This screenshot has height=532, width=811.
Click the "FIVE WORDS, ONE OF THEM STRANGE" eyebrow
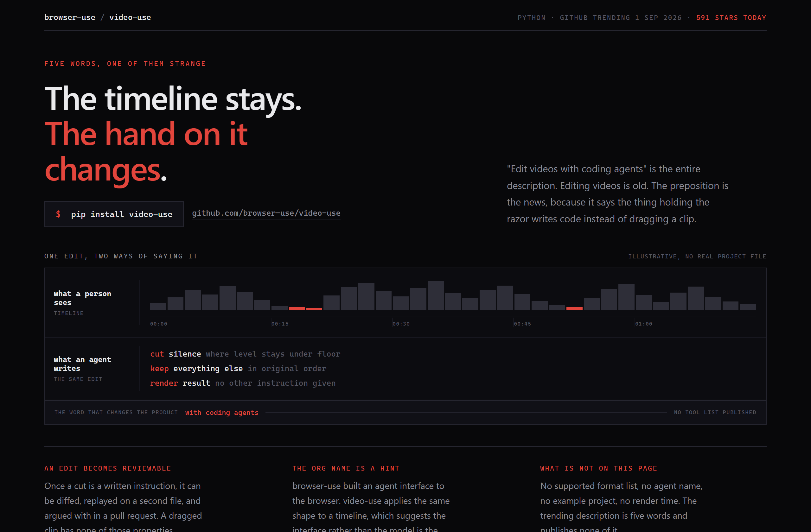coord(125,64)
